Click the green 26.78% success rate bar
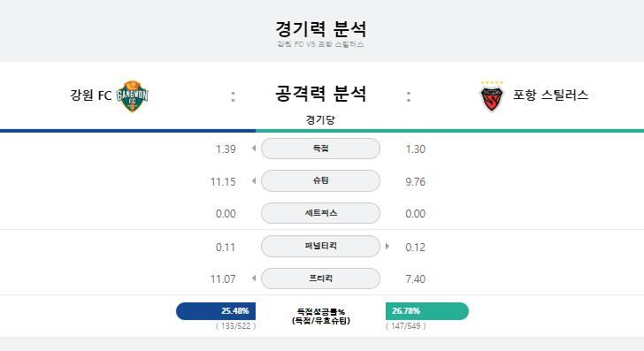This screenshot has width=644, height=351. (x=427, y=311)
